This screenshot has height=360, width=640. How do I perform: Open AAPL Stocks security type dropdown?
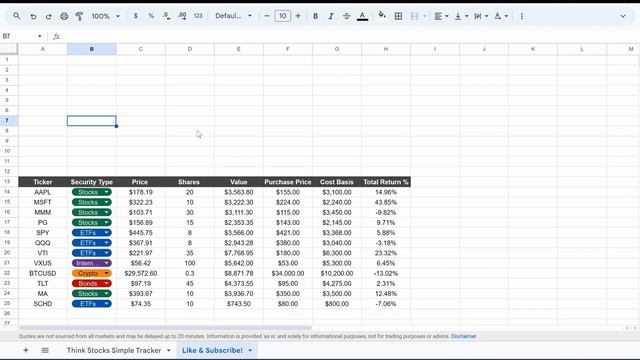107,192
